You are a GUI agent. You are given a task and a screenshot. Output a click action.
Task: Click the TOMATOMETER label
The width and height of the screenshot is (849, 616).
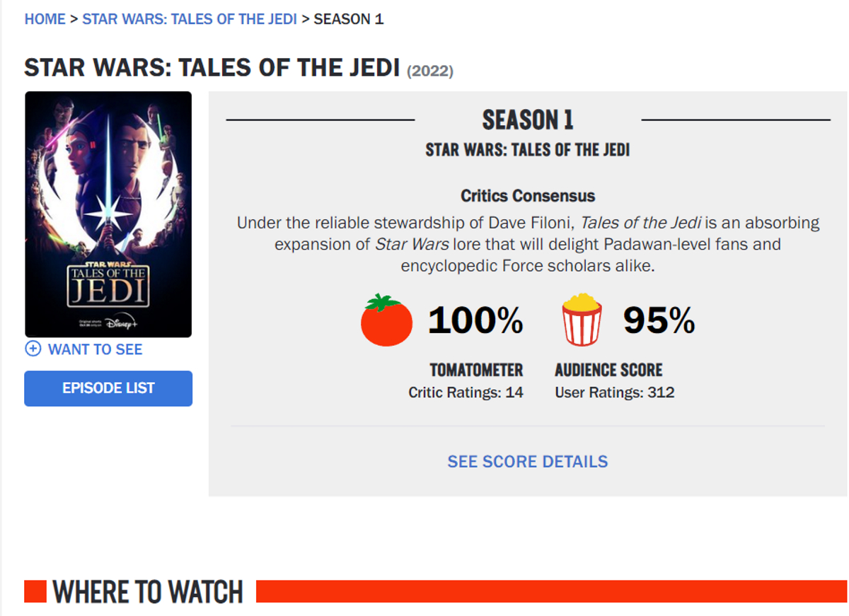point(476,370)
